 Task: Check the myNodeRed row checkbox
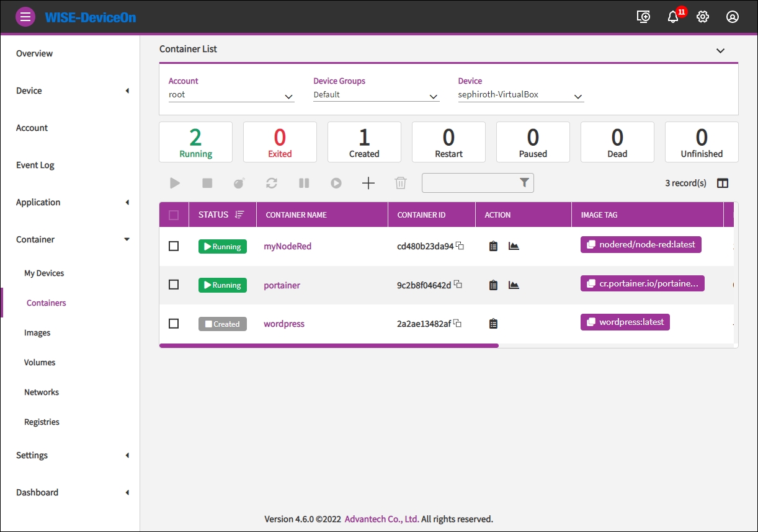click(174, 246)
